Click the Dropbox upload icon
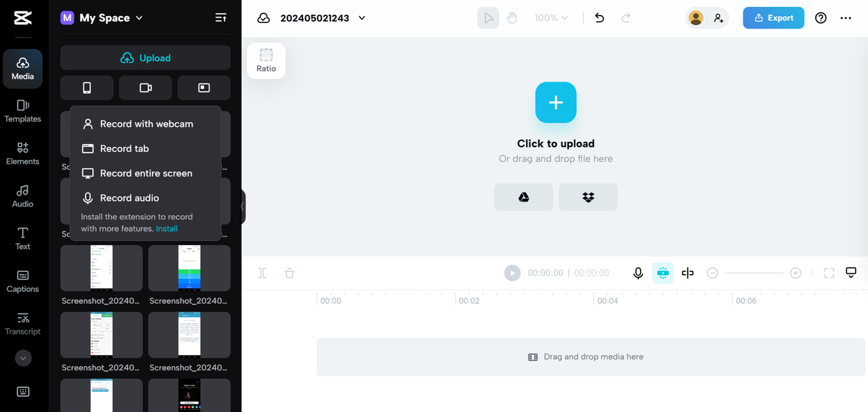868x412 pixels. pyautogui.click(x=588, y=197)
